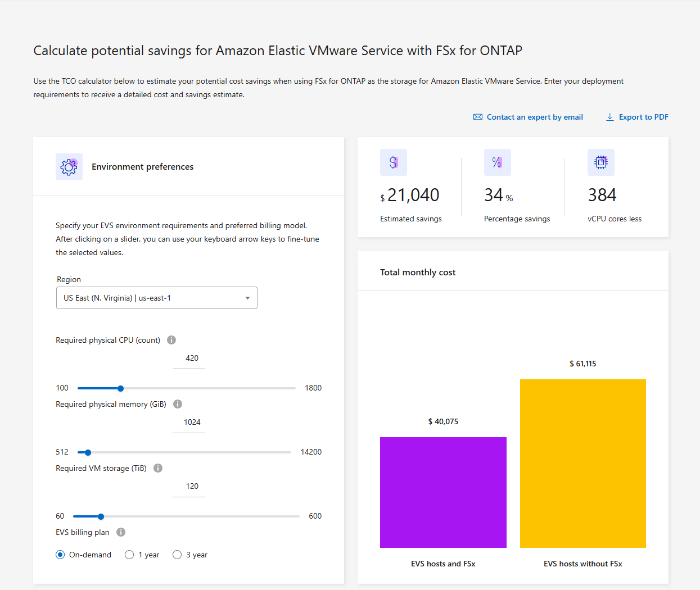The height and width of the screenshot is (590, 700).
Task: Click the Contact an expert by email link
Action: point(535,117)
